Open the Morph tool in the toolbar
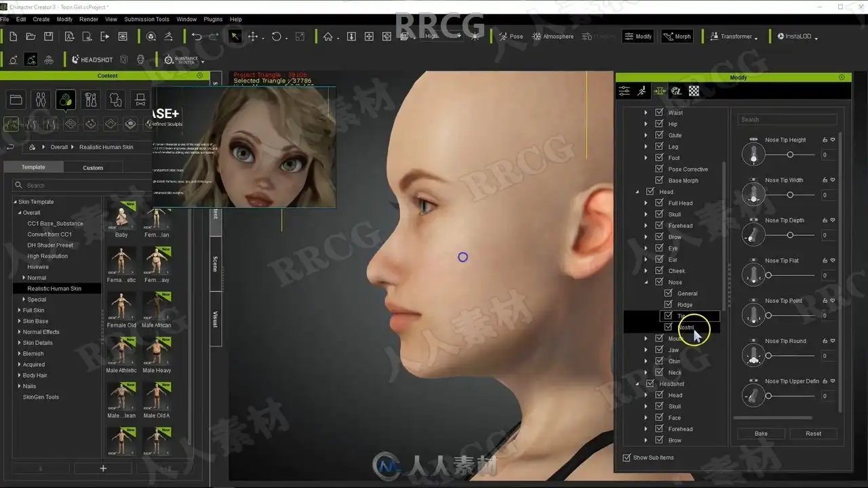868x488 pixels. 677,37
